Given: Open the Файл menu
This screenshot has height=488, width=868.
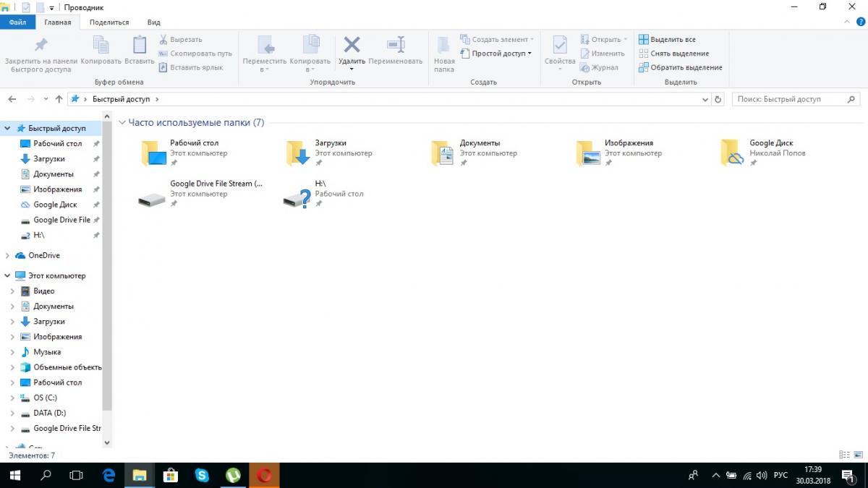Looking at the screenshot, I should 17,22.
